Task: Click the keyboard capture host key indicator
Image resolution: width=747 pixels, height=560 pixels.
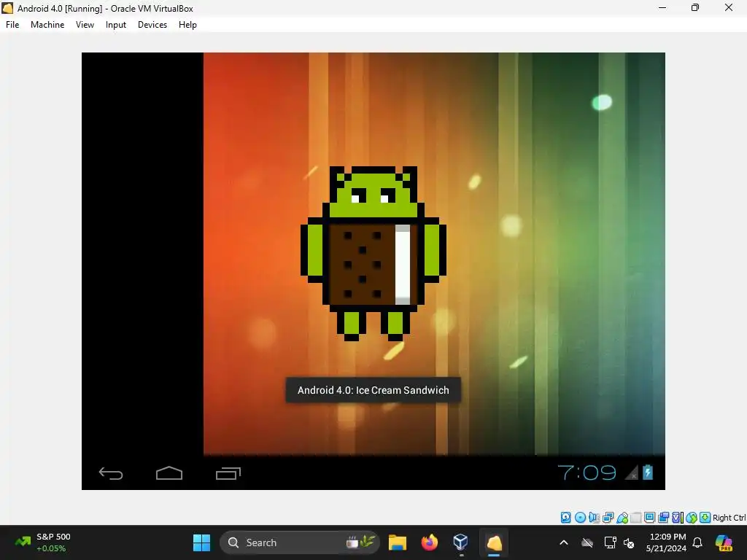Action: (x=705, y=517)
